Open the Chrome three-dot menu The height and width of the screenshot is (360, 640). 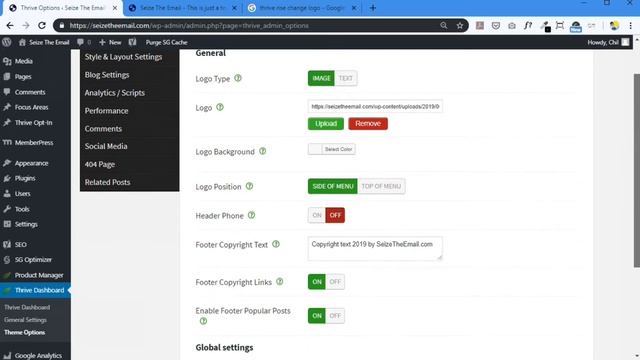[x=631, y=25]
